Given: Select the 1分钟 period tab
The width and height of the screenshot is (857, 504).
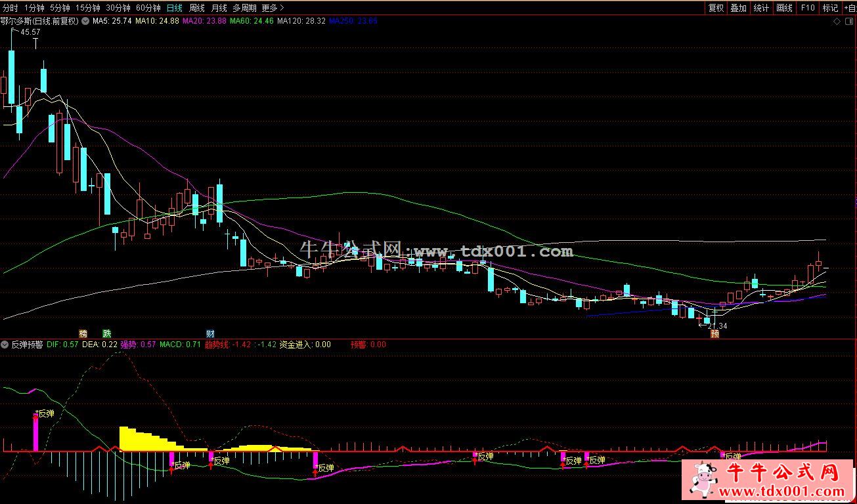Looking at the screenshot, I should click(x=34, y=8).
